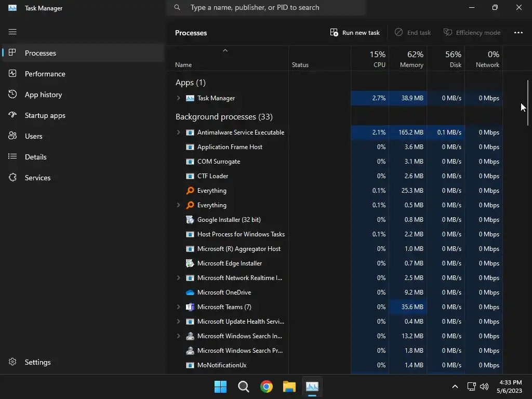Viewport: 532px width, 399px height.
Task: Expand the second Everything process row
Action: 179,205
